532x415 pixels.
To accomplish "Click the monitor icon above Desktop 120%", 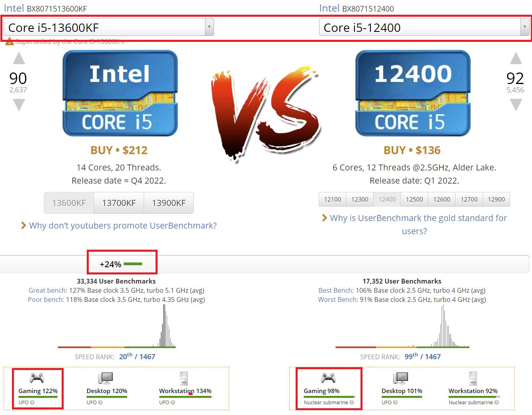I will click(x=105, y=378).
